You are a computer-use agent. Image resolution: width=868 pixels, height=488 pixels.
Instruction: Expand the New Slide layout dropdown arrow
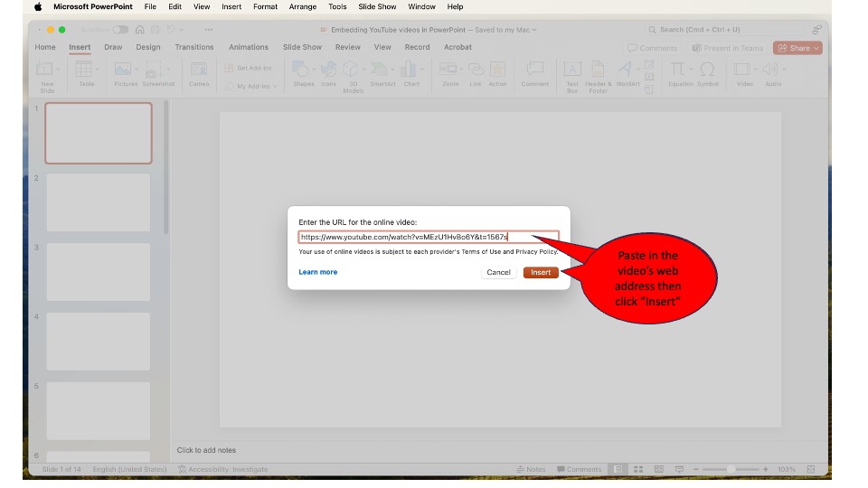pos(58,70)
